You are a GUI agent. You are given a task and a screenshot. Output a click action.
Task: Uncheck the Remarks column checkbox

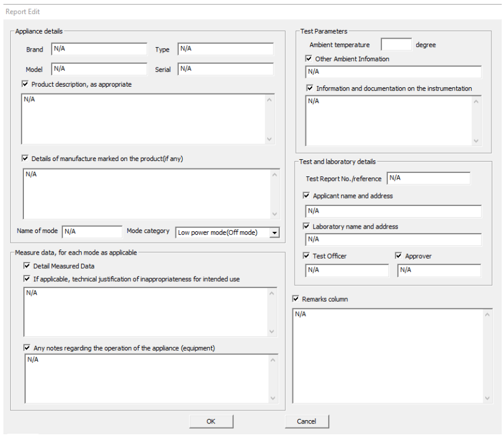pos(296,299)
